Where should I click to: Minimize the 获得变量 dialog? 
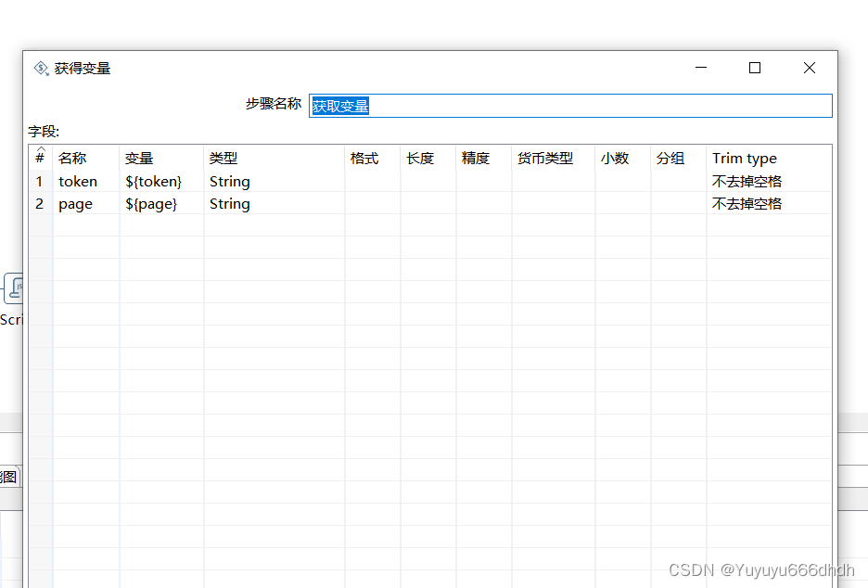coord(701,68)
